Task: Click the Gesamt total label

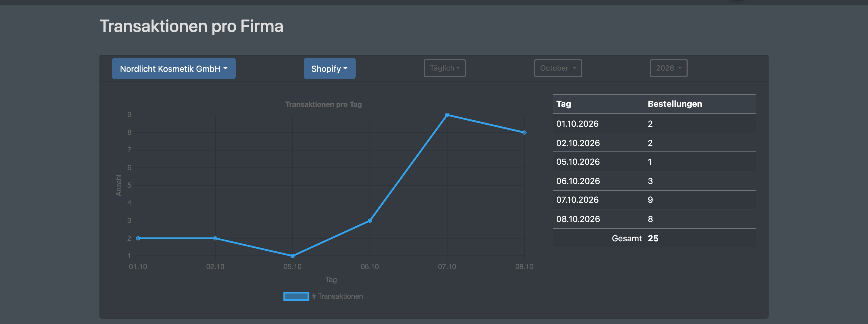Action: [x=627, y=238]
